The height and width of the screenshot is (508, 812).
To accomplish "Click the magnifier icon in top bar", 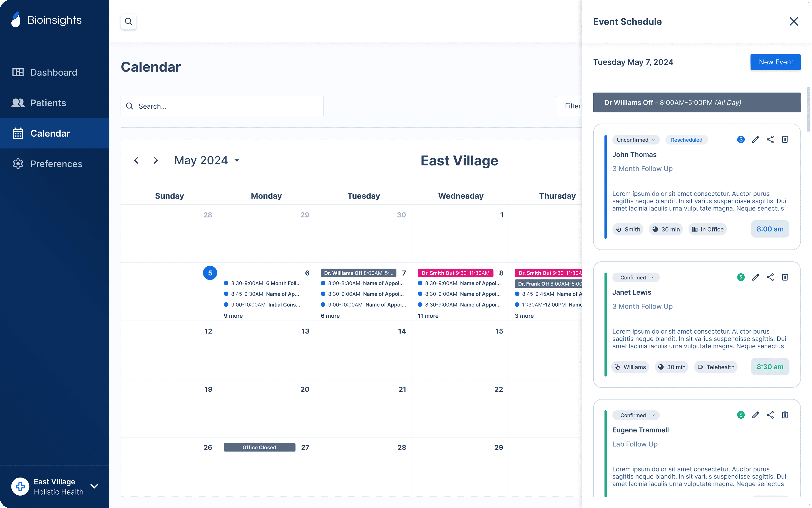I will (x=129, y=21).
